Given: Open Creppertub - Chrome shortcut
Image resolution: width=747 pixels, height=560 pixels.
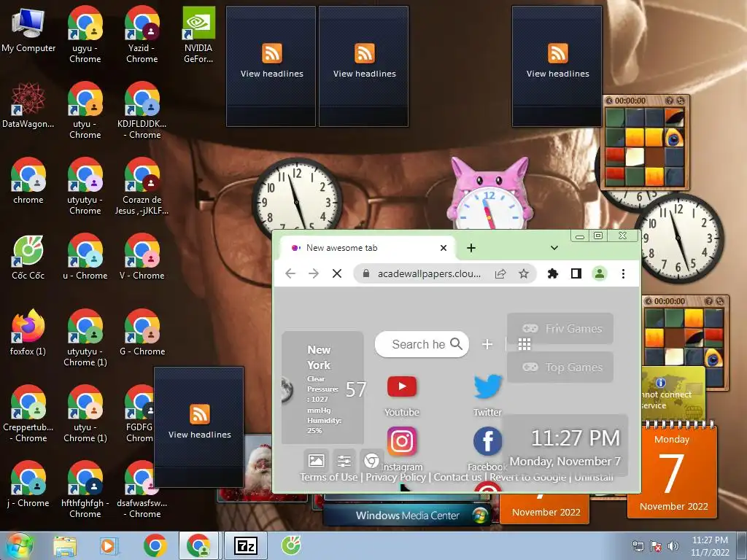Looking at the screenshot, I should point(28,413).
